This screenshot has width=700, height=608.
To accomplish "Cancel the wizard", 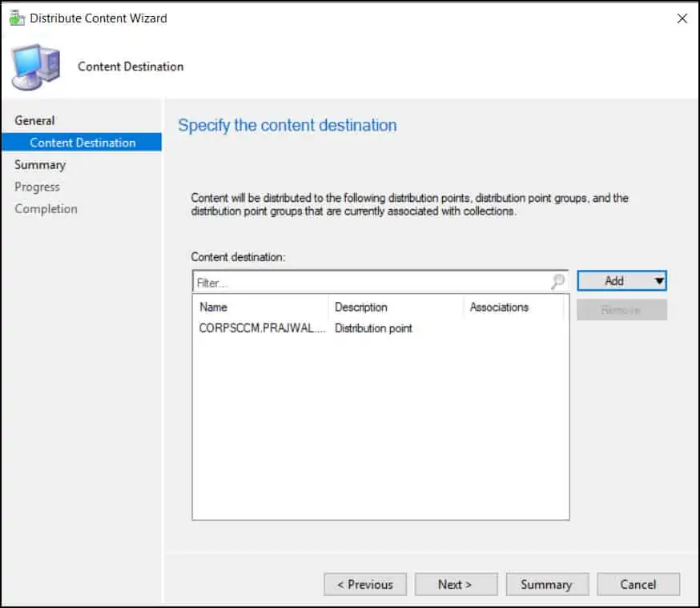I will coord(638,584).
